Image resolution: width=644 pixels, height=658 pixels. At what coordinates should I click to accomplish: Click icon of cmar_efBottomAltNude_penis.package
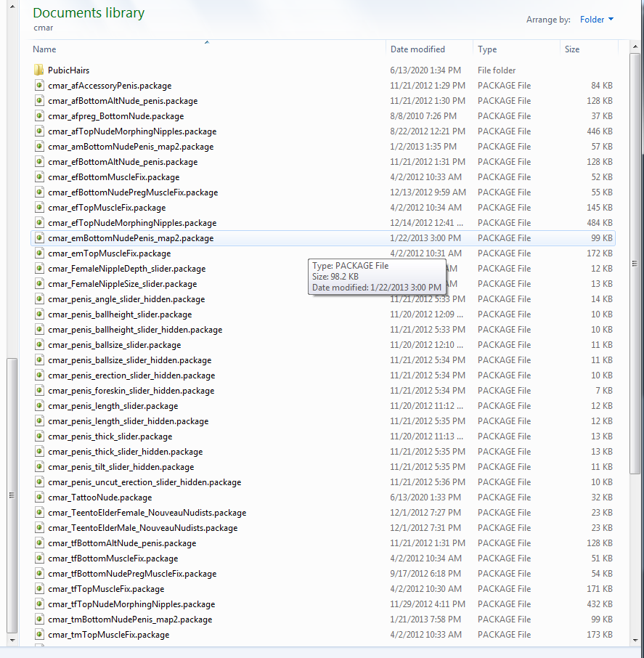click(39, 161)
